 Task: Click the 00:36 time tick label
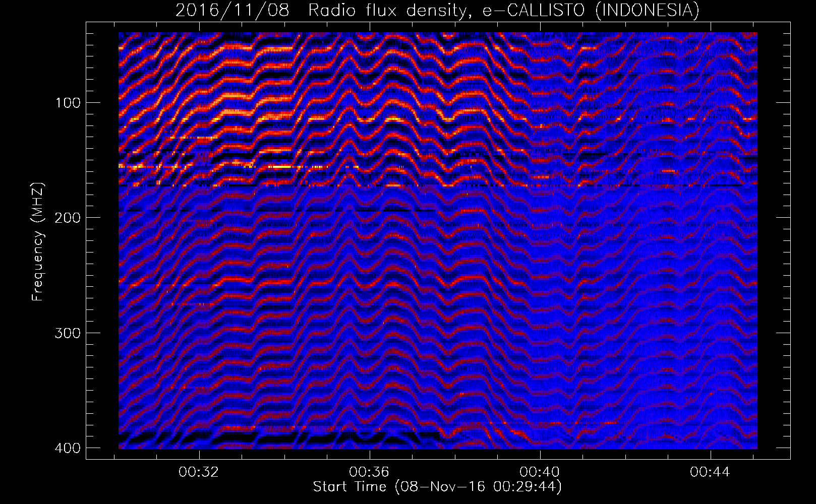(x=369, y=472)
